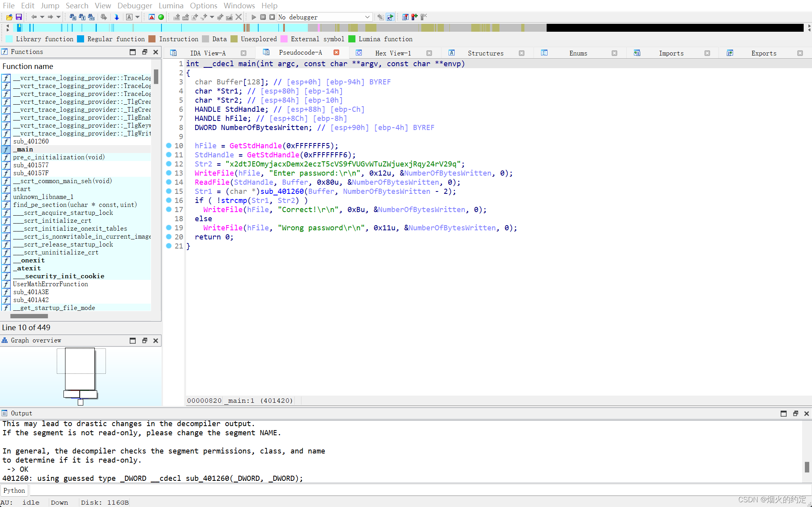
Task: Click the navigate back arrow icon
Action: pos(34,17)
